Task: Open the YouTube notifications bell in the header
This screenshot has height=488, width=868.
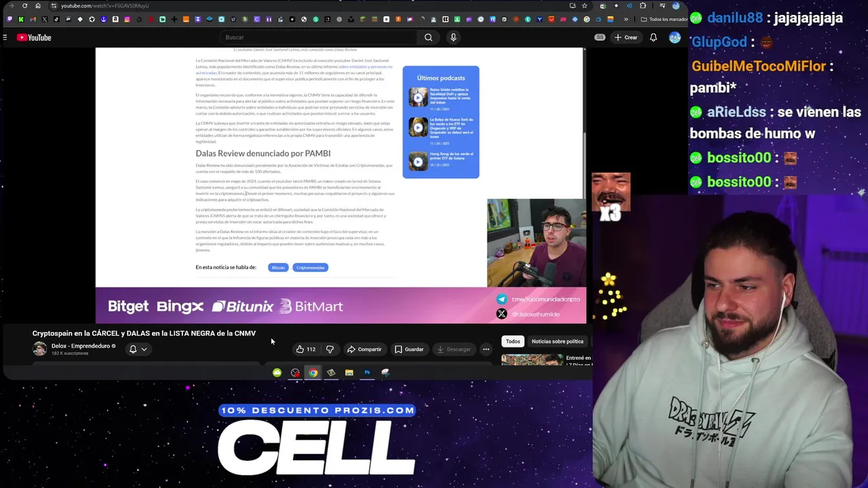Action: (653, 37)
